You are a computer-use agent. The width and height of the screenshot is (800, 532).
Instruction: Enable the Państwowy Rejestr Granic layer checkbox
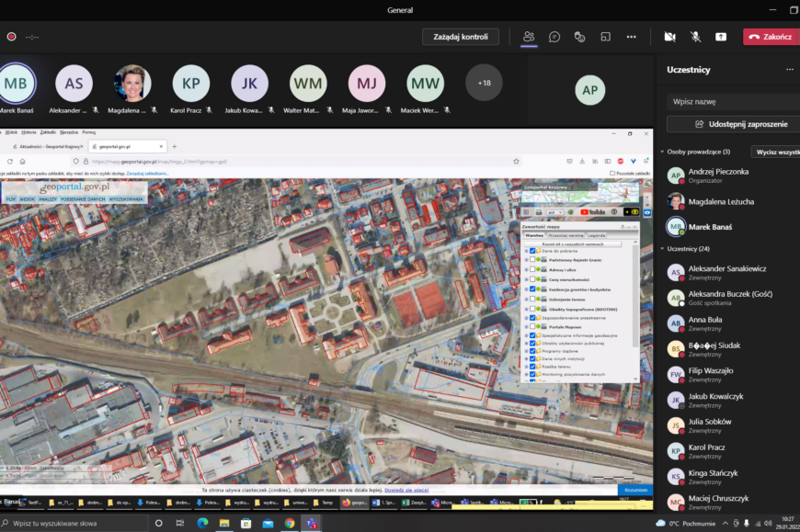coord(532,260)
